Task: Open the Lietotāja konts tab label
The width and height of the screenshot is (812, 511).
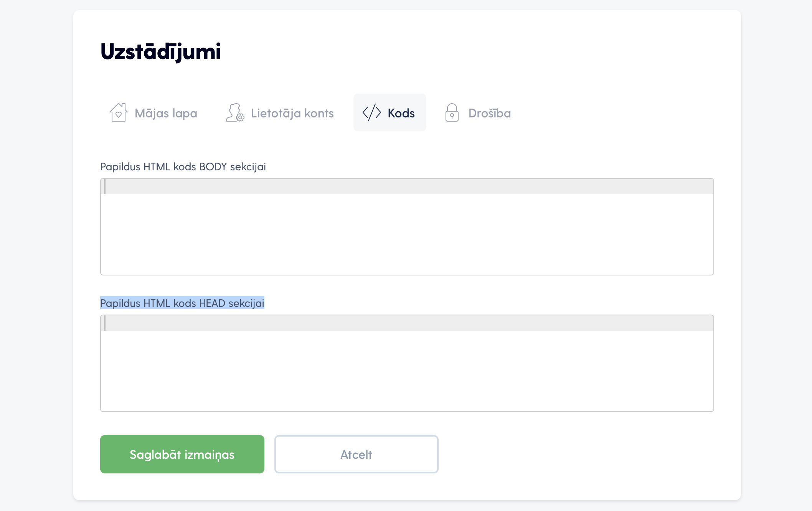Action: click(292, 113)
